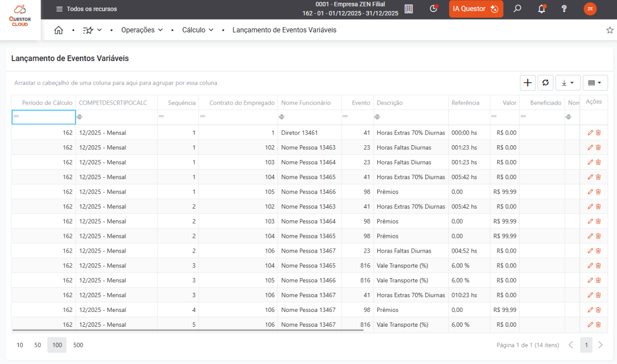Open the calculator icon in top bar
This screenshot has width=617, height=364.
[408, 9]
